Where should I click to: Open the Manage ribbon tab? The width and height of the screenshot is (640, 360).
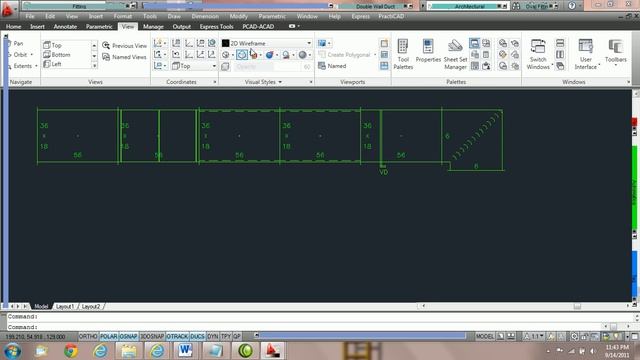pyautogui.click(x=153, y=27)
